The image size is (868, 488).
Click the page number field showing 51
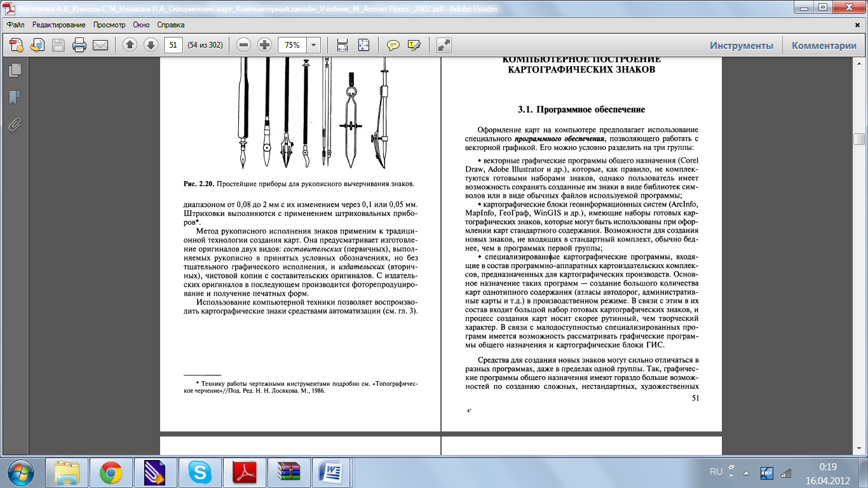point(173,45)
